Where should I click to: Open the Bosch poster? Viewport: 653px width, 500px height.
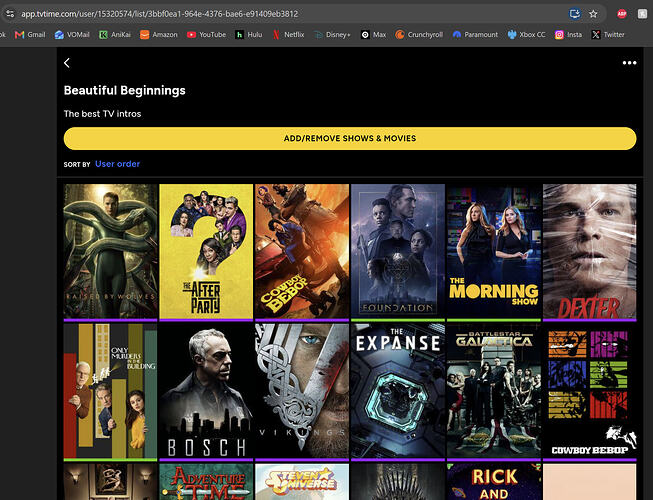206,391
